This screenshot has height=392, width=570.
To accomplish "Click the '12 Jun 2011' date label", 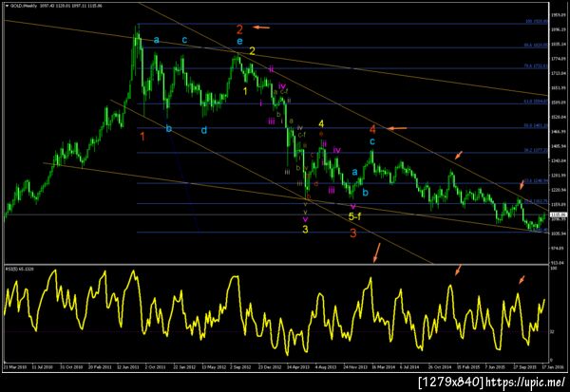I will point(128,367).
